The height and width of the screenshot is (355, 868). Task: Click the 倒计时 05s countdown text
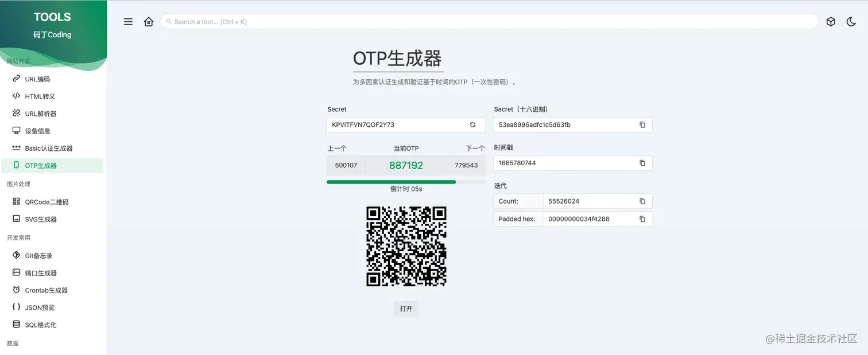(x=406, y=189)
